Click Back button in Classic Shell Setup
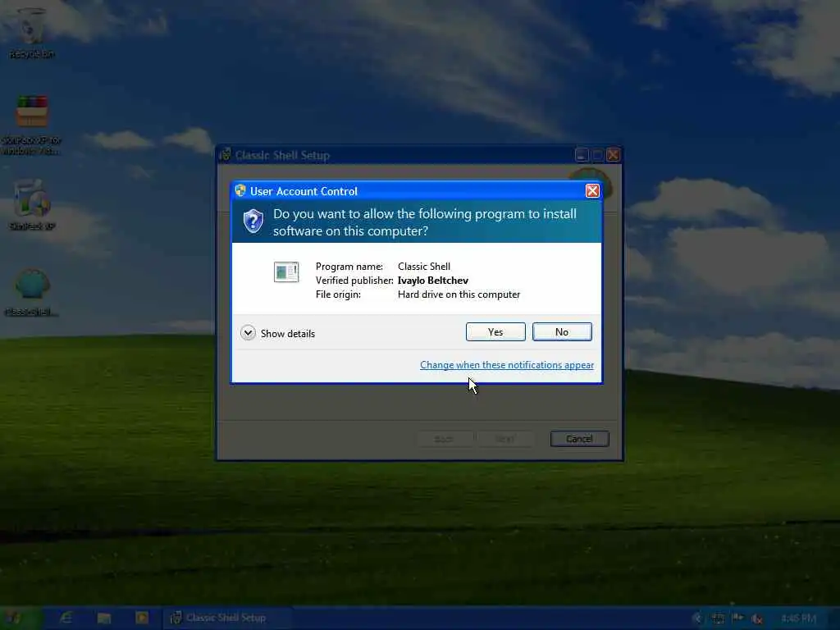The width and height of the screenshot is (840, 630). coord(444,439)
